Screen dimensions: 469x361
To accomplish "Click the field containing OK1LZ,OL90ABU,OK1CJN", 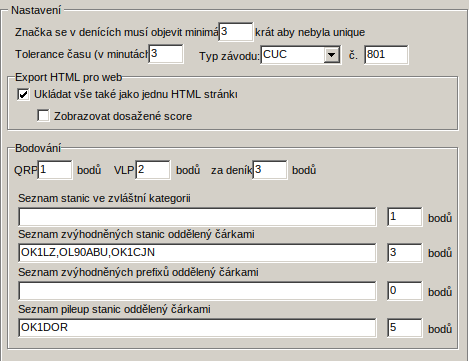I will coord(197,253).
